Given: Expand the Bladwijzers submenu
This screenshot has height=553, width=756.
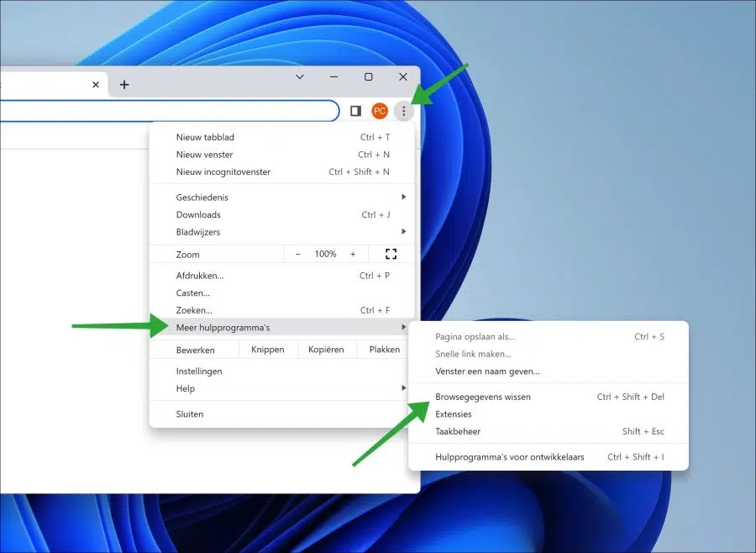Looking at the screenshot, I should point(282,232).
